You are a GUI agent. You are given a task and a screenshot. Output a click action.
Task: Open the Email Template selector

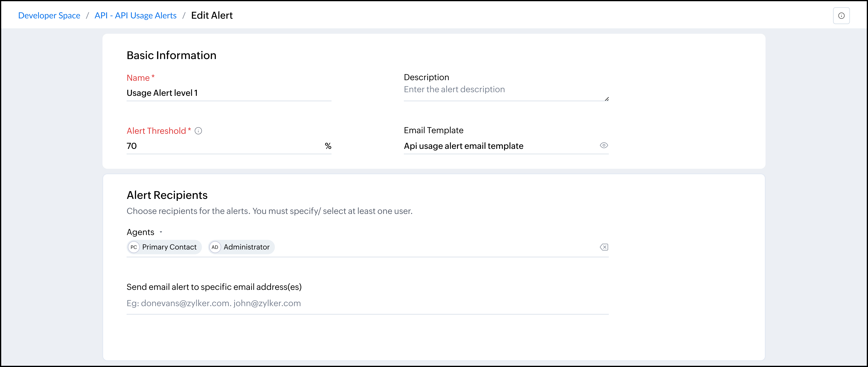[499, 146]
